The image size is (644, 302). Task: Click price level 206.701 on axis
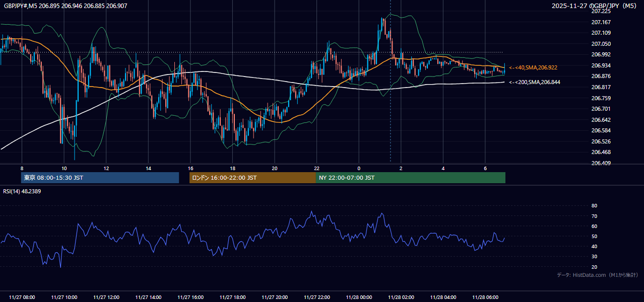coord(601,109)
